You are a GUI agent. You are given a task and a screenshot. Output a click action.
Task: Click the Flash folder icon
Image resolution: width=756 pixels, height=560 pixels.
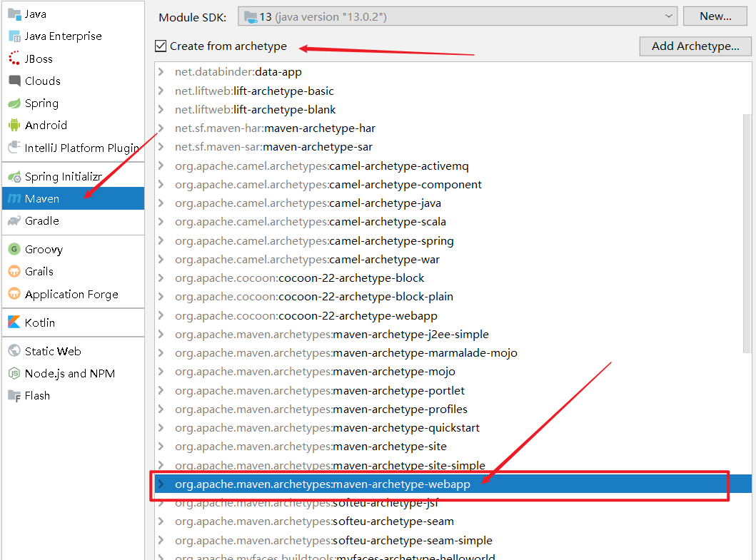(14, 396)
